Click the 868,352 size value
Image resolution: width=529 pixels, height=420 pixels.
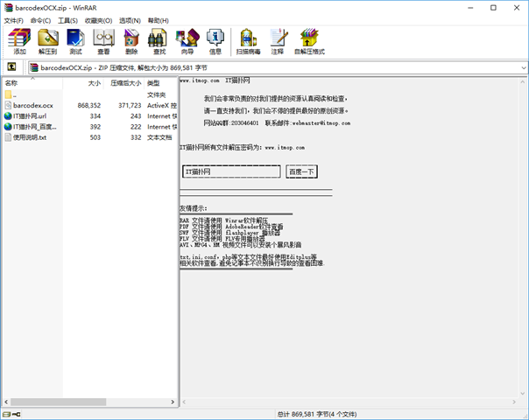[89, 106]
